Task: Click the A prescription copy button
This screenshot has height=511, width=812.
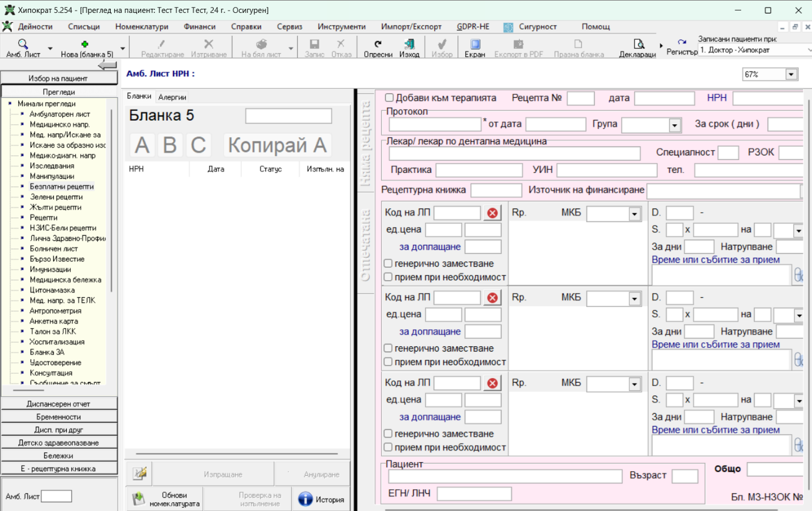Action: (x=142, y=145)
